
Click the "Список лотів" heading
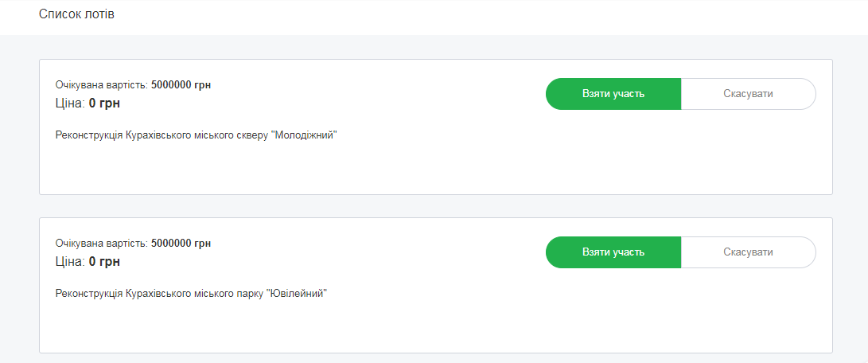[76, 15]
